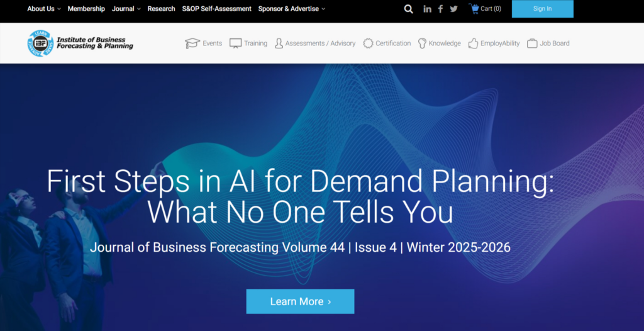Open the Facebook social icon
Viewport: 644px width, 331px height.
tap(440, 9)
